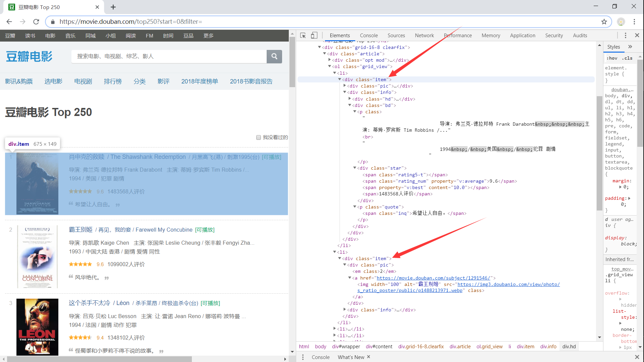The image size is (644, 362).
Task: Click the Douban search magnifier button
Action: click(274, 56)
